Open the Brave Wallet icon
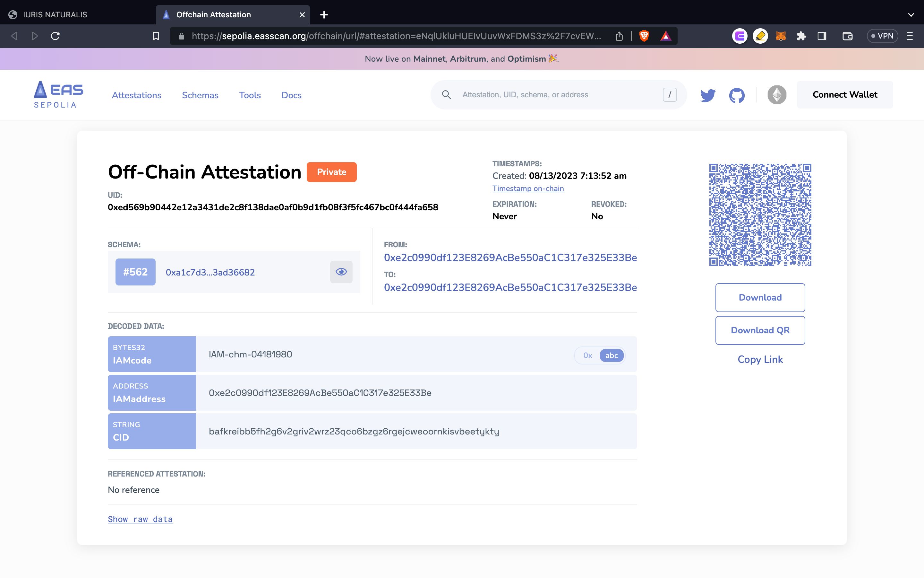The height and width of the screenshot is (578, 924). point(848,36)
